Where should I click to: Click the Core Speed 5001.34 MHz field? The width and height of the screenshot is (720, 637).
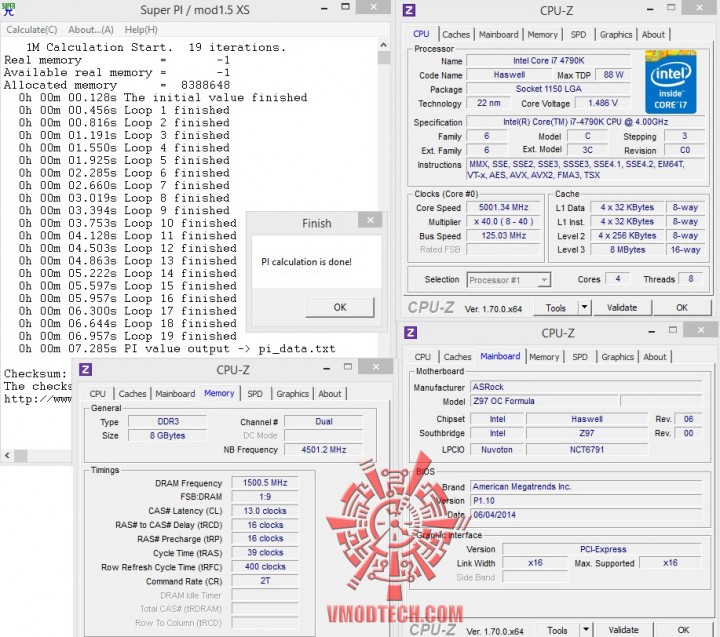pyautogui.click(x=503, y=208)
